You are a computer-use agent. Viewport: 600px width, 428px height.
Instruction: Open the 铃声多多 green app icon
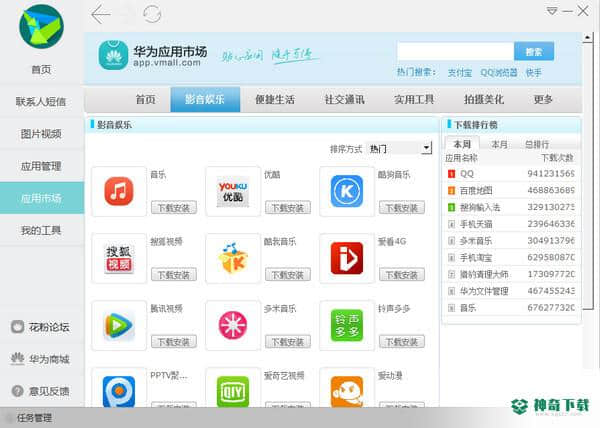coord(347,325)
